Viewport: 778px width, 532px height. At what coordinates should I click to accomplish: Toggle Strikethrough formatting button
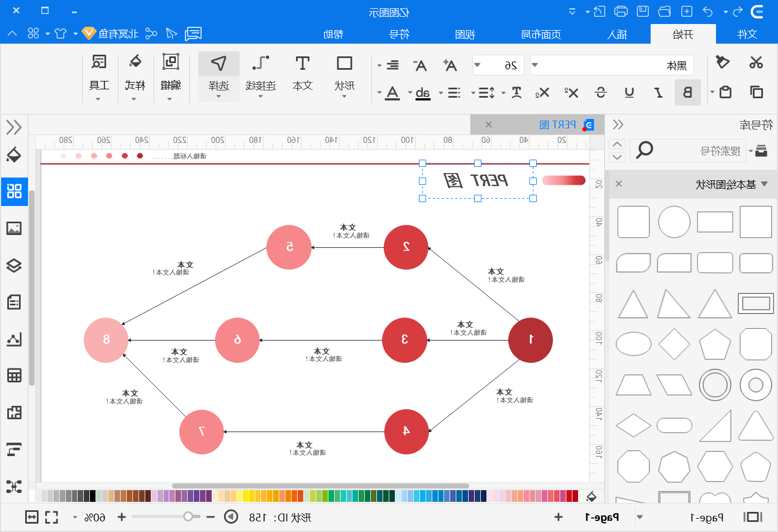601,93
